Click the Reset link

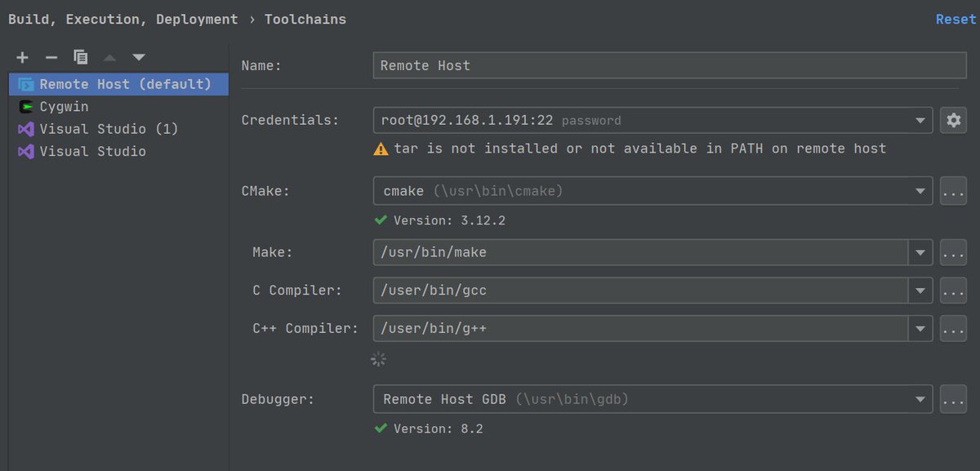tap(955, 19)
